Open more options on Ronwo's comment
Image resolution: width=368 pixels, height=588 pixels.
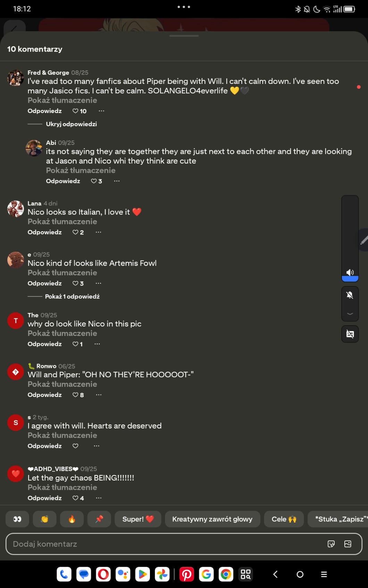click(x=99, y=395)
